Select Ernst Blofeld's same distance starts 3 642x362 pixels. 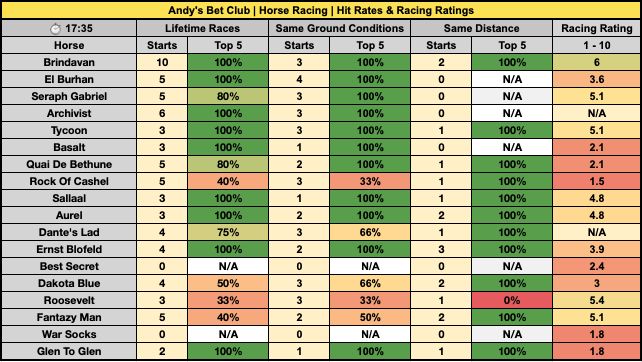click(x=441, y=249)
